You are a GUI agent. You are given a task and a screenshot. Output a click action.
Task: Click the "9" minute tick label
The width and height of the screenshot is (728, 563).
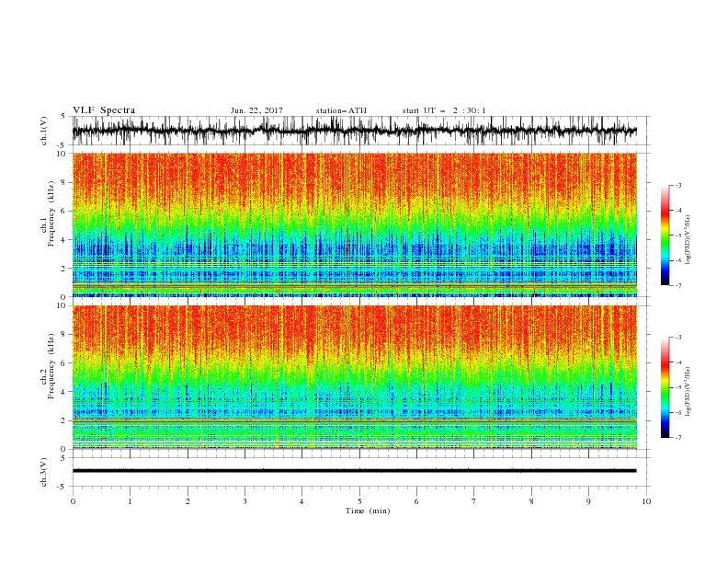tap(588, 501)
